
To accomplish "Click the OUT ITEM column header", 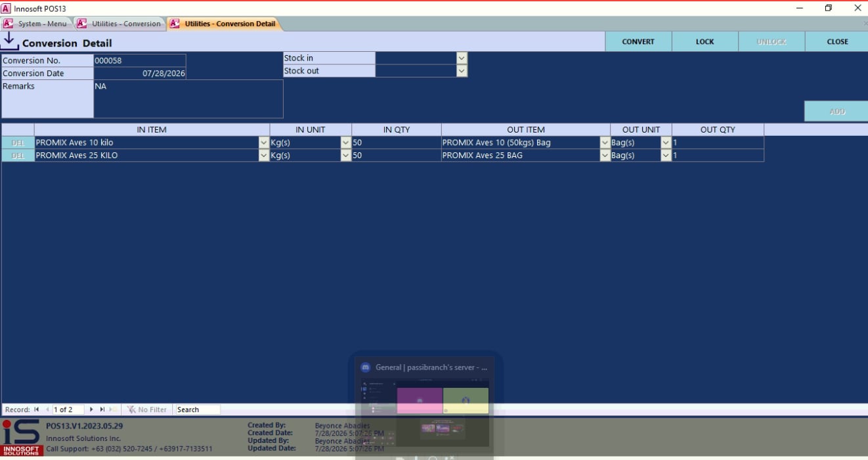I will coord(526,129).
